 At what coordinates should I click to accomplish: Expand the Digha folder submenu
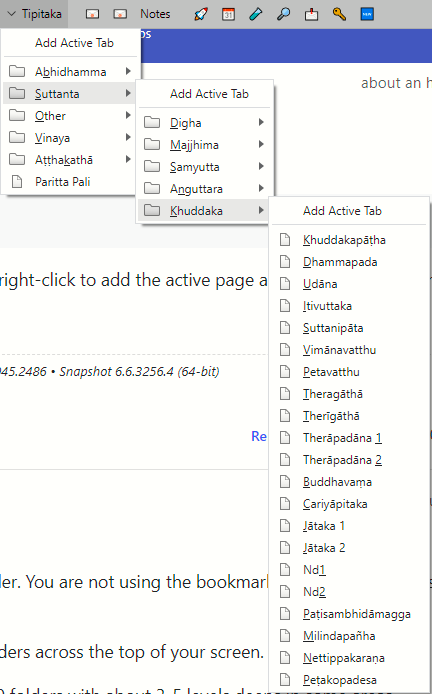[205, 123]
